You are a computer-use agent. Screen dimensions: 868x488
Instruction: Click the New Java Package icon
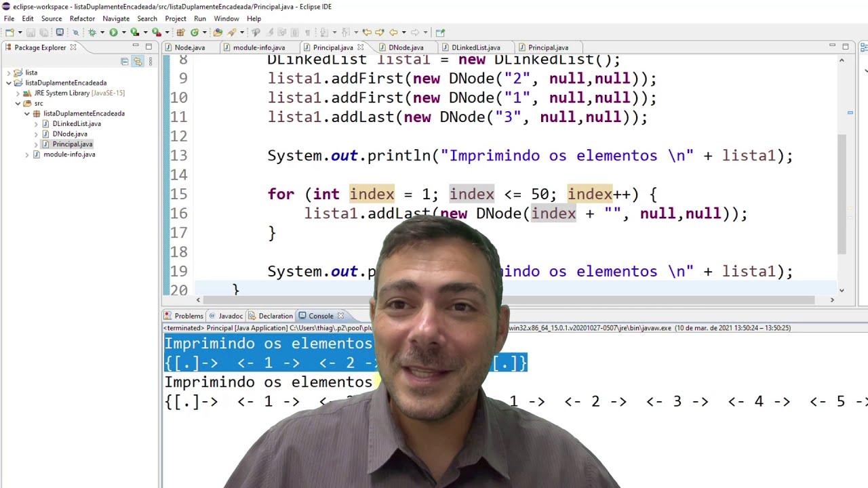click(x=180, y=32)
